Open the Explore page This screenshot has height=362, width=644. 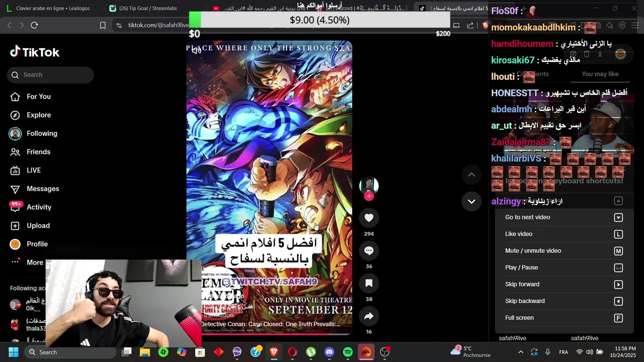(31, 115)
